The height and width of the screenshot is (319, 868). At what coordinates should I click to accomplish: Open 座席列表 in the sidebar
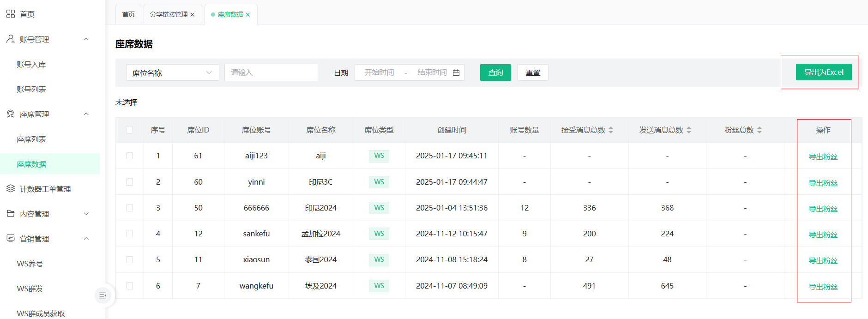pyautogui.click(x=31, y=139)
